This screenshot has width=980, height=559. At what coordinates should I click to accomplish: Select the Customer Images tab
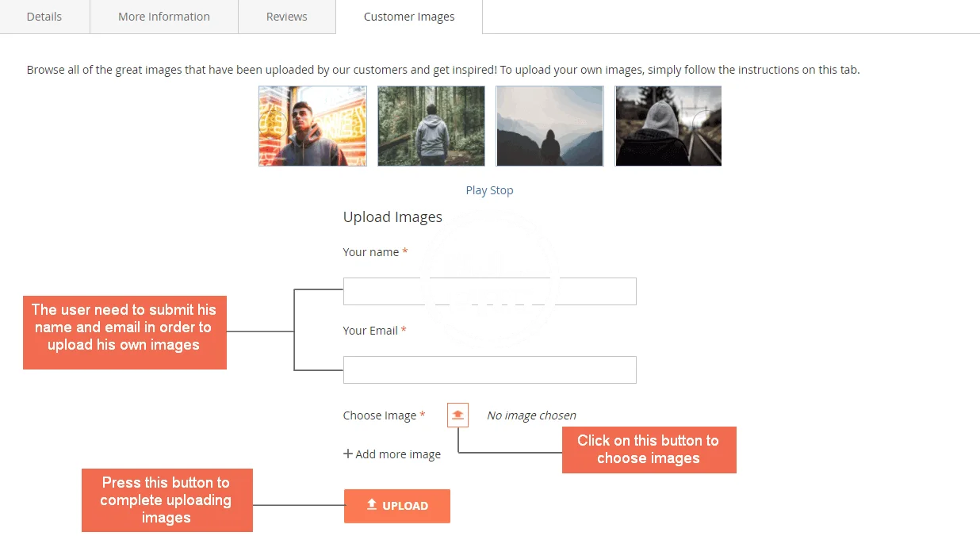tap(409, 17)
